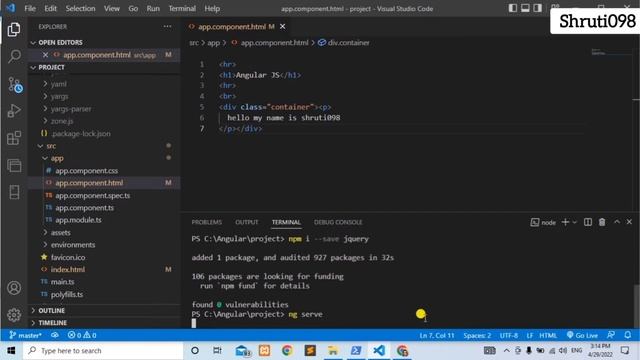Image resolution: width=640 pixels, height=360 pixels.
Task: Expand the OUTLINE section
Action: 51,311
